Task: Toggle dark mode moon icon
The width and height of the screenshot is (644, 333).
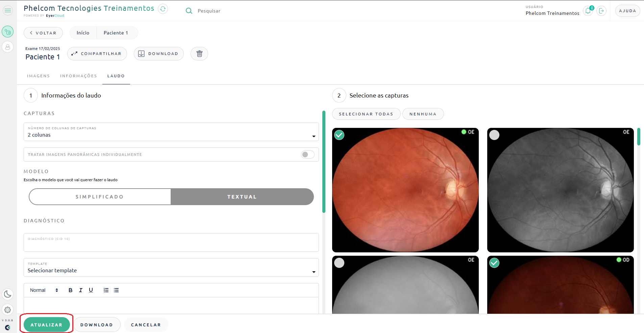Action: (x=8, y=294)
